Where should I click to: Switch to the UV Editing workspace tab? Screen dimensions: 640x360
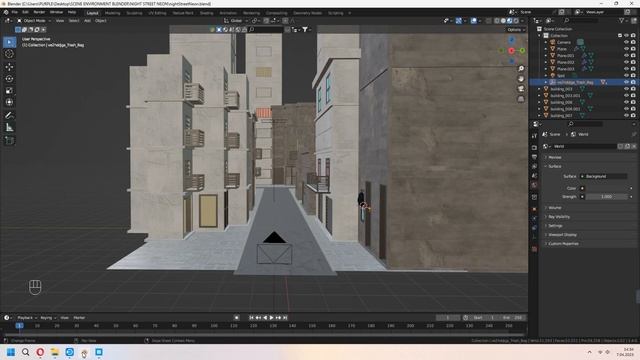coord(157,13)
